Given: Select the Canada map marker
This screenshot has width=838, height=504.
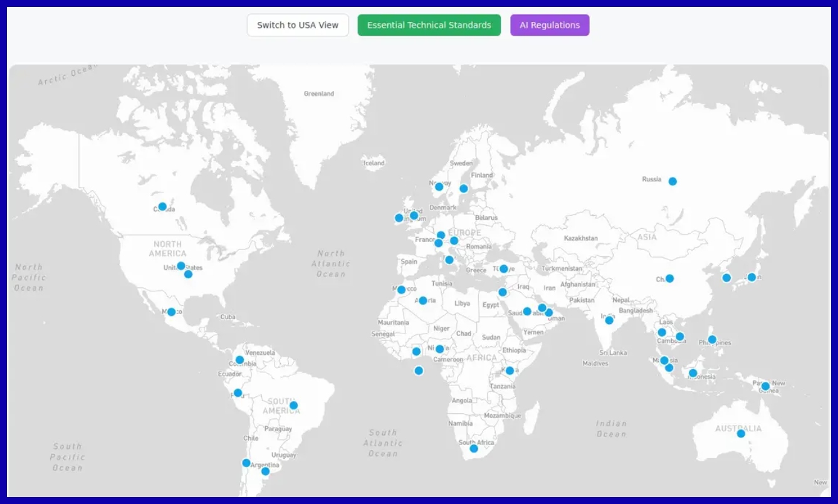Looking at the screenshot, I should coord(162,207).
